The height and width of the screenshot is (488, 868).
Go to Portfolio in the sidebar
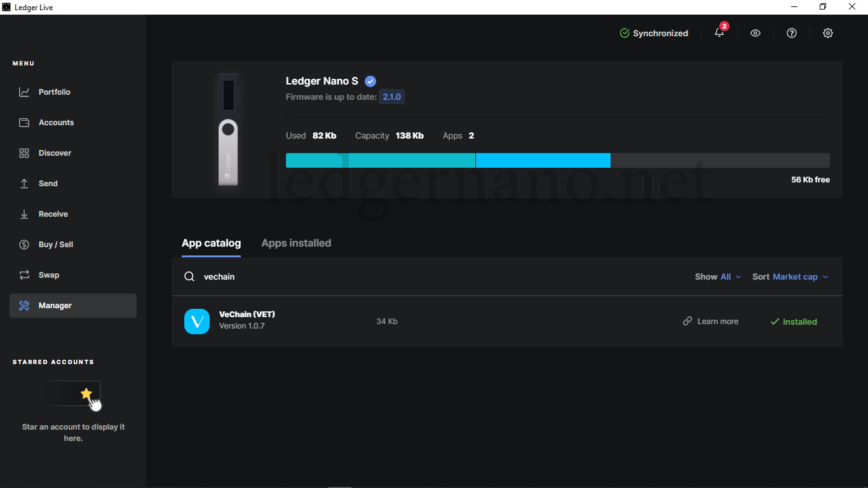point(73,92)
